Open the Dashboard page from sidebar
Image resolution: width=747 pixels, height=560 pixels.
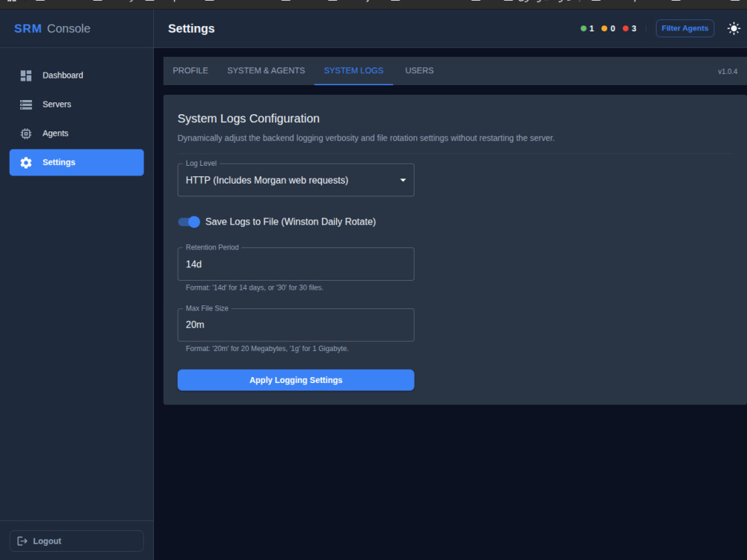pyautogui.click(x=76, y=75)
